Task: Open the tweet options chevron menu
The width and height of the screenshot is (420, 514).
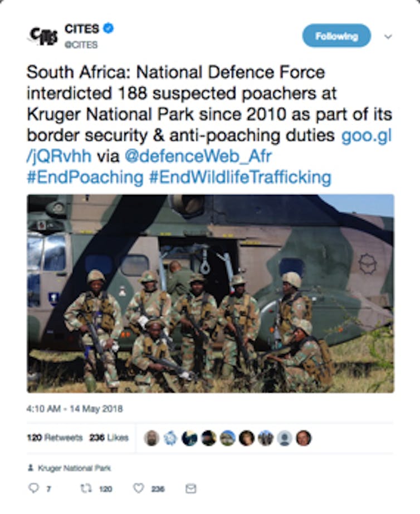Action: (388, 37)
